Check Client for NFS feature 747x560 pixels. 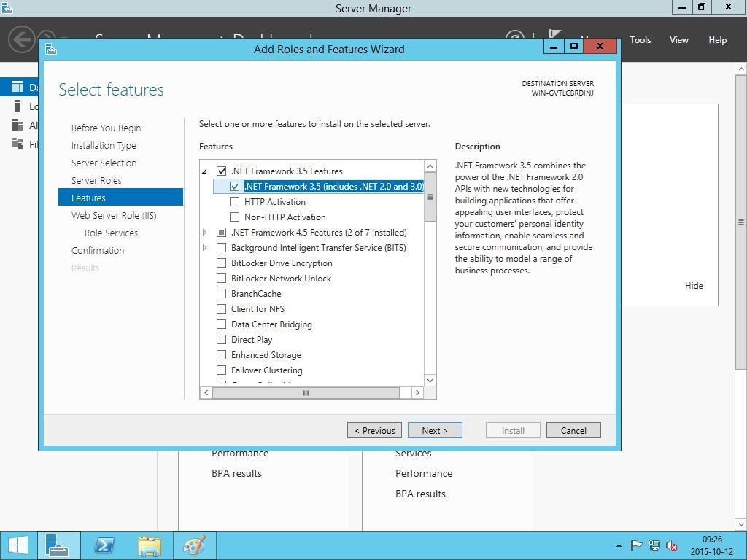(221, 308)
